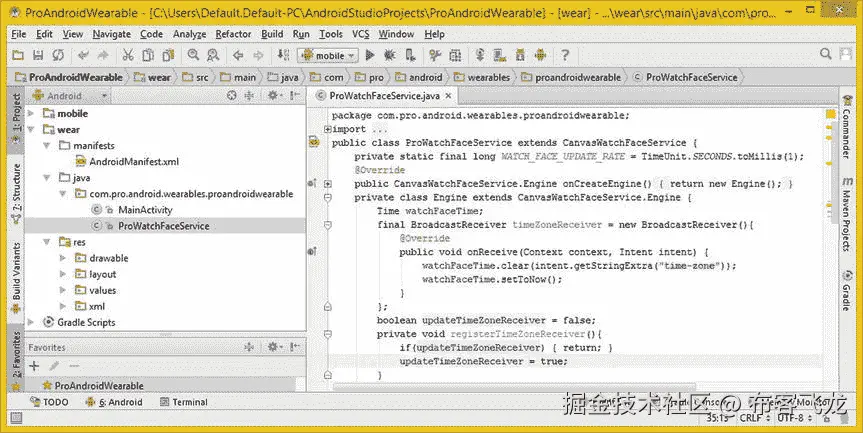Open Favorites panel gear settings dropdown
Image resolution: width=863 pixels, height=433 pixels.
(274, 347)
